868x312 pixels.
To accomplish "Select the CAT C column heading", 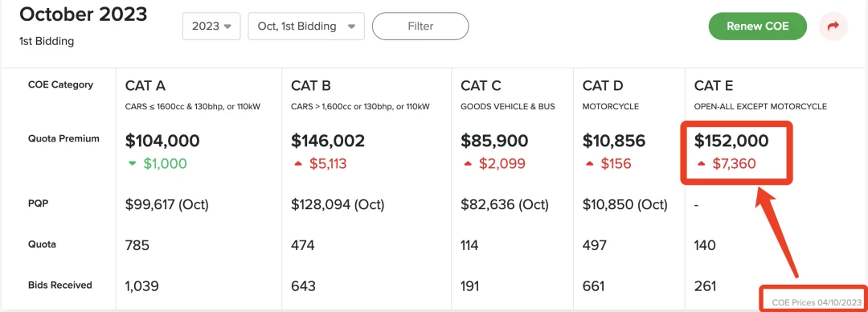I will click(481, 85).
